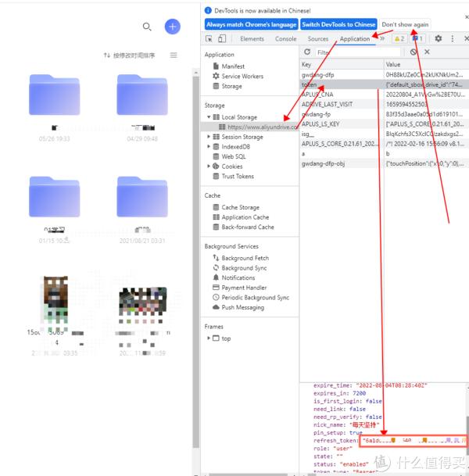
Task: Open Periodic Background Sync service
Action: 256,298
